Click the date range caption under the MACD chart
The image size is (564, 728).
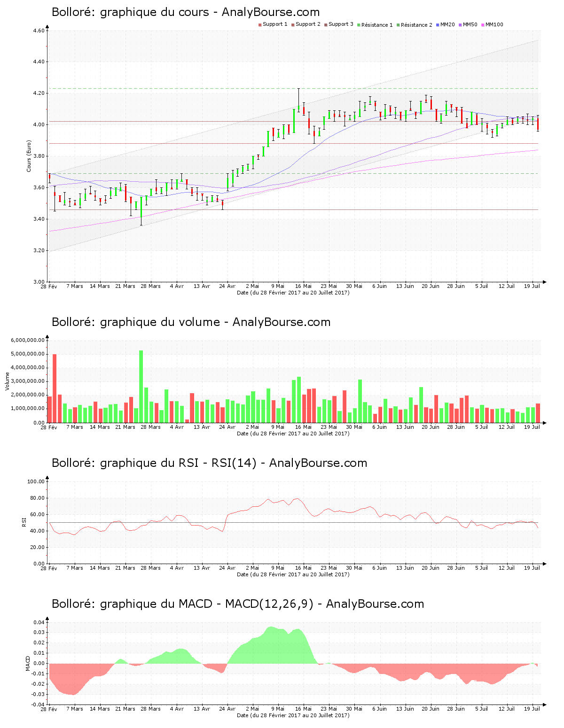(293, 715)
